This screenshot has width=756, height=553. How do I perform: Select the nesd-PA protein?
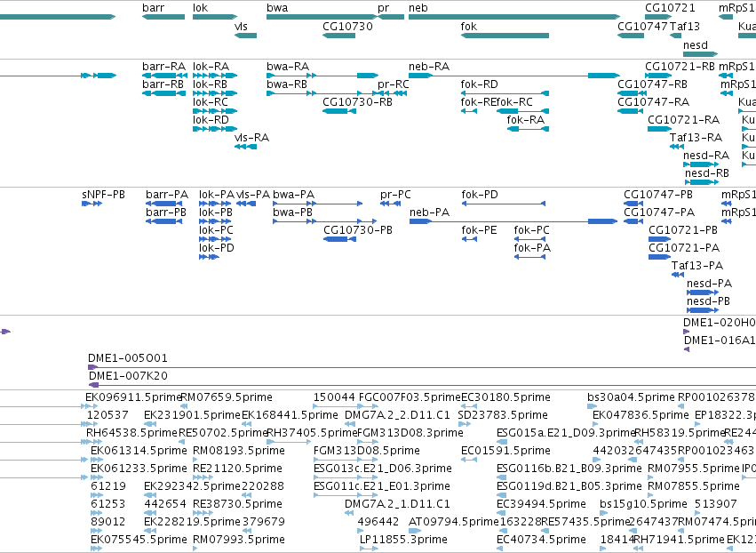(x=703, y=293)
